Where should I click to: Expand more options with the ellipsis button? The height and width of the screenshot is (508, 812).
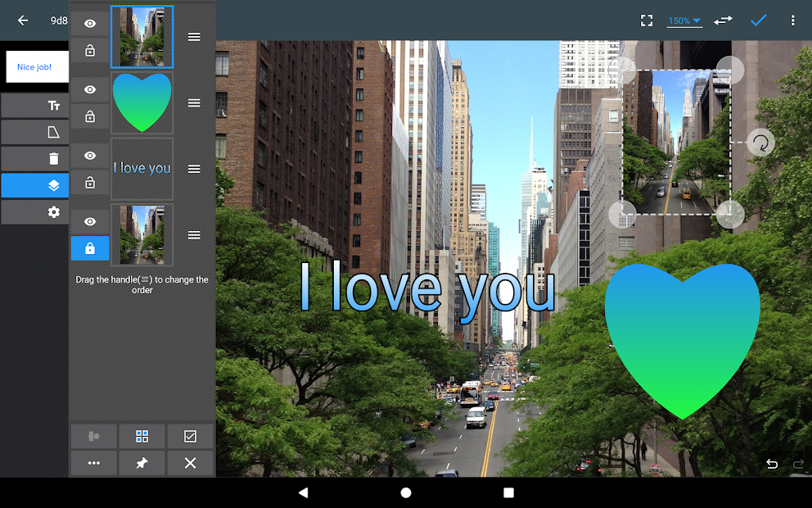tap(93, 463)
